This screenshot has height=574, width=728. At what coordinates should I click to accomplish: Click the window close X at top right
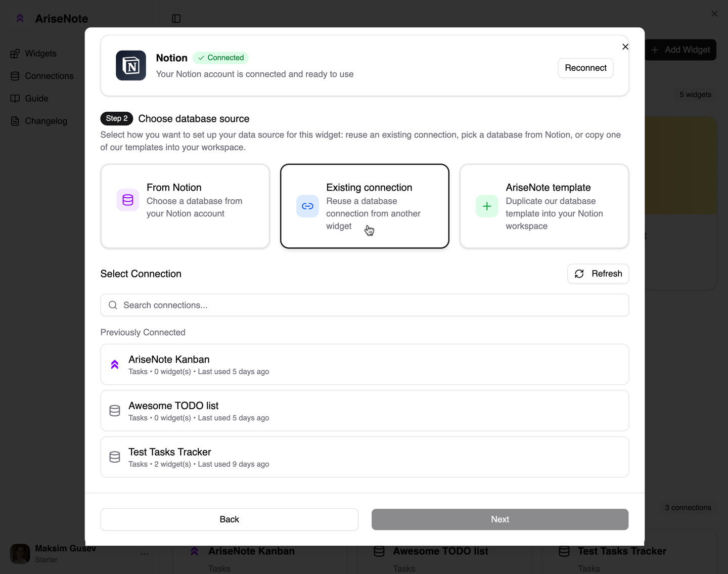714,14
